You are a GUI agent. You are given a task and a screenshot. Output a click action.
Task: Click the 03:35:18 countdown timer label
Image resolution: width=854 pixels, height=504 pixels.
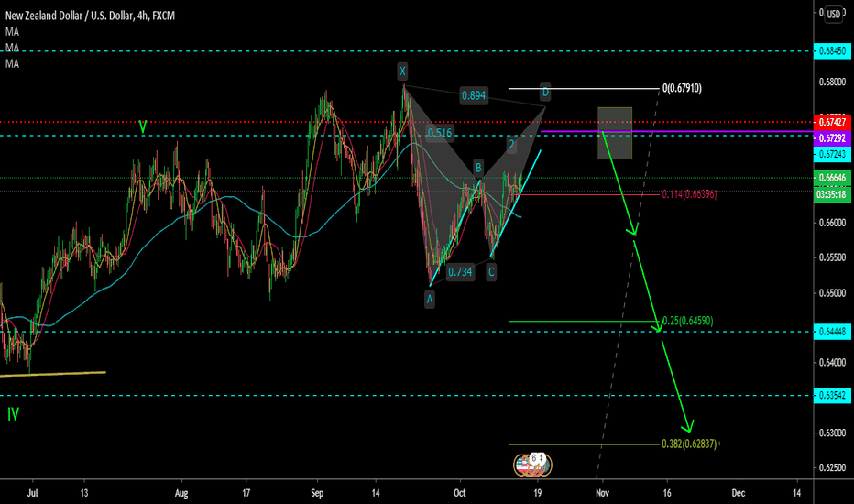tap(832, 194)
